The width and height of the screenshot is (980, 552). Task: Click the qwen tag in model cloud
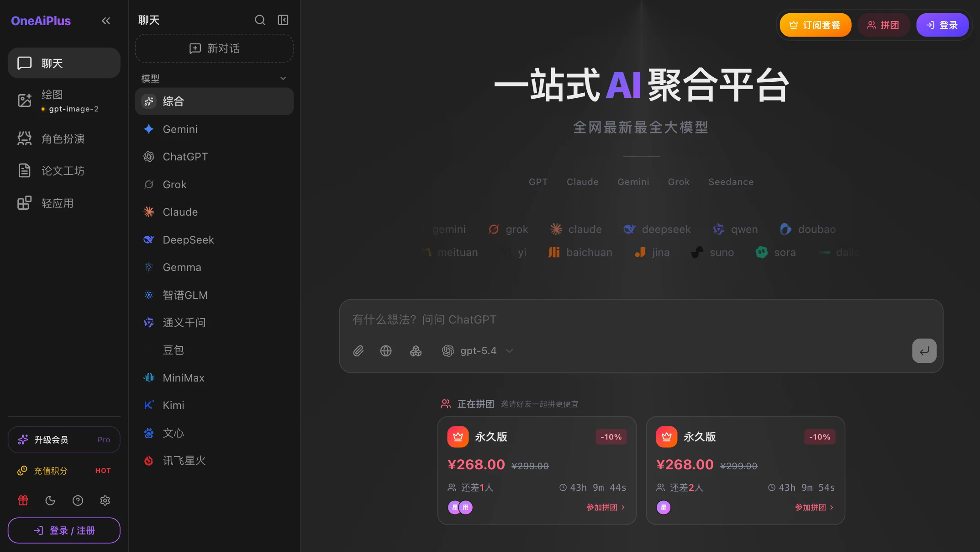pos(735,229)
